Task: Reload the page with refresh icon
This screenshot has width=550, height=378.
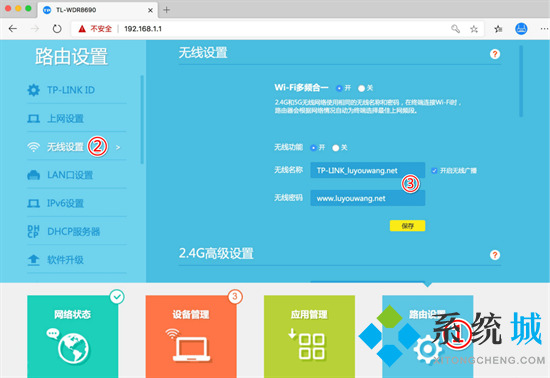Action: [57, 28]
